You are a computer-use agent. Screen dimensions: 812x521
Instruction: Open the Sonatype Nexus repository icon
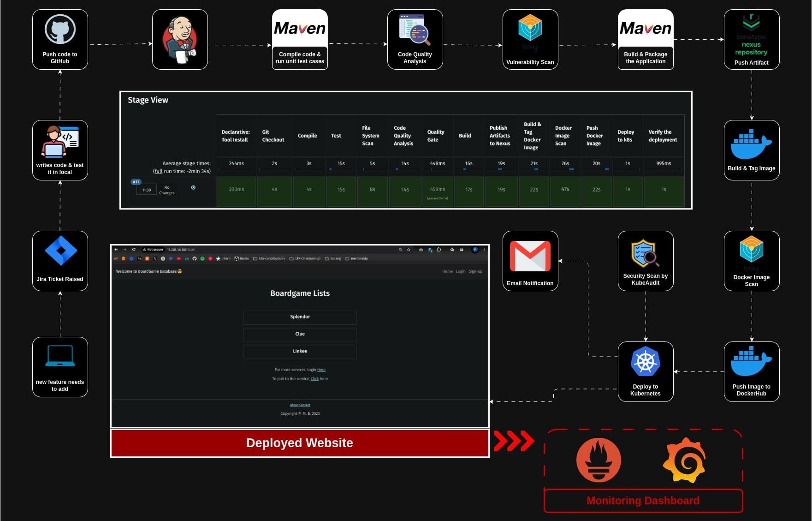click(752, 32)
